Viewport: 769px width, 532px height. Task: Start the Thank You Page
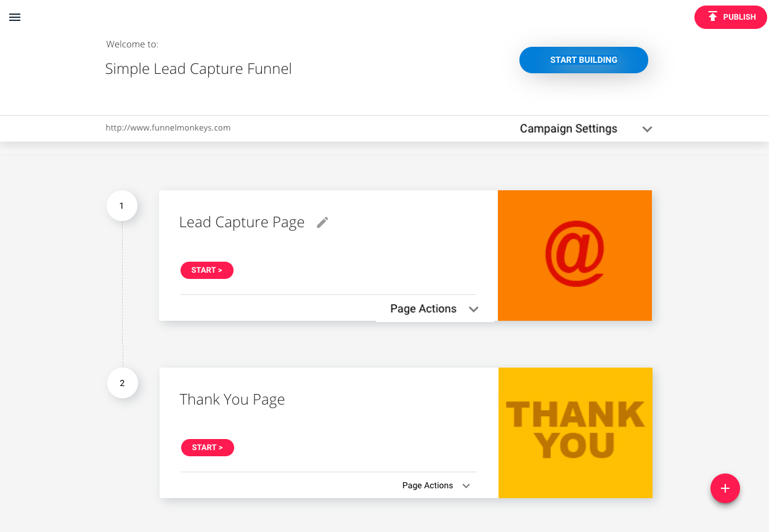click(208, 448)
